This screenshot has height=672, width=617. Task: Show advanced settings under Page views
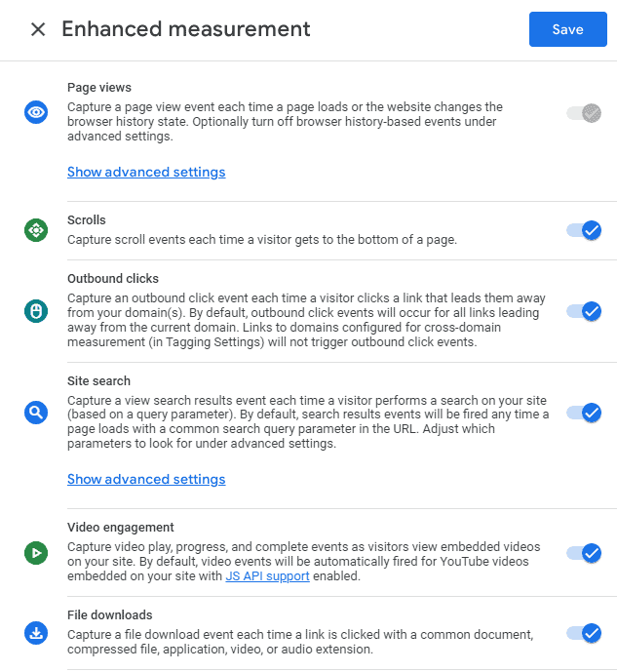coord(146,173)
